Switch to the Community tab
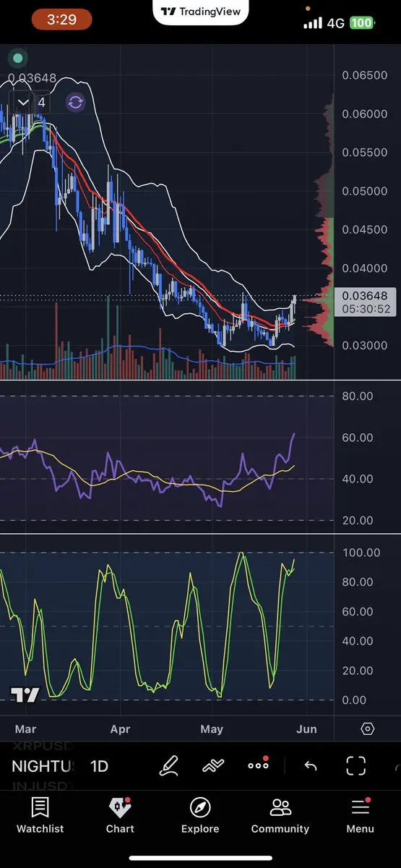Screen dimensions: 401x868 click(x=280, y=816)
